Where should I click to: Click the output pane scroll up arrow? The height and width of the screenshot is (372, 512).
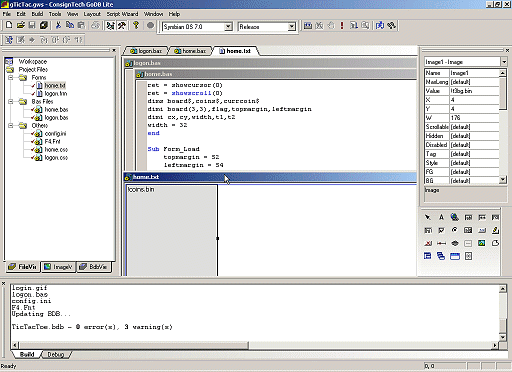(x=503, y=289)
